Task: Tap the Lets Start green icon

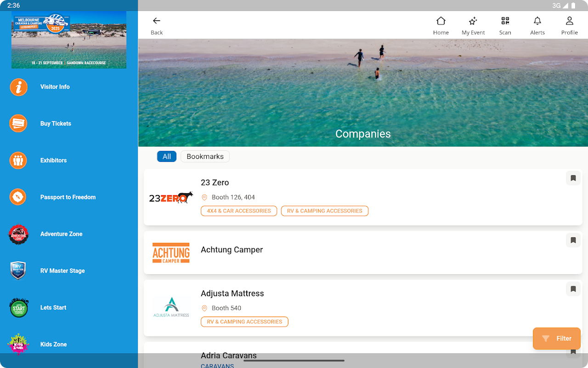Action: (19, 308)
